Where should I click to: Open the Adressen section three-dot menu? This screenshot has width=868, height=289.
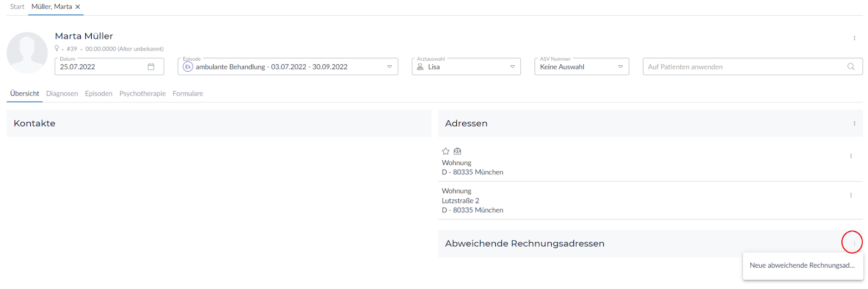[x=854, y=123]
